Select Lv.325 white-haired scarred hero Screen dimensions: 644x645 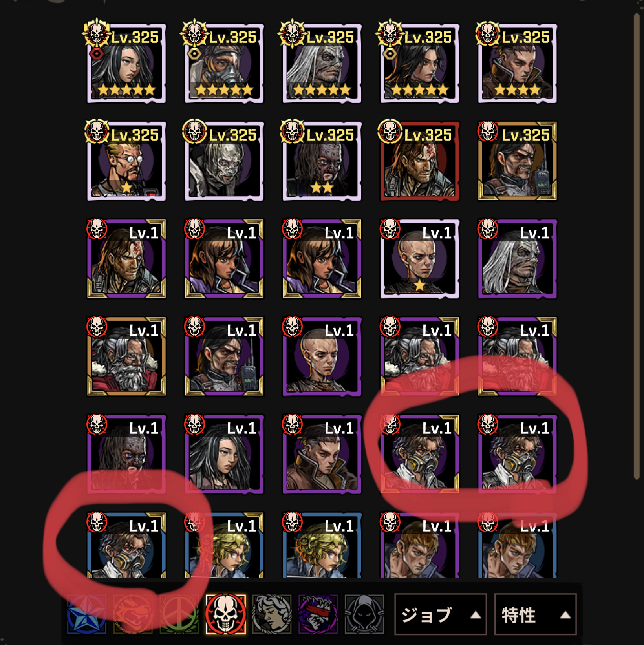click(322, 63)
